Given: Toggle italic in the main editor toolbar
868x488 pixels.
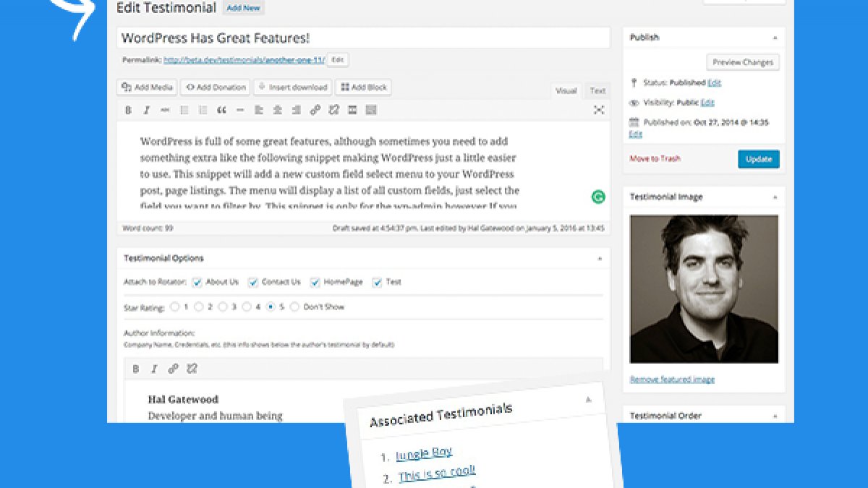Looking at the screenshot, I should pos(146,110).
